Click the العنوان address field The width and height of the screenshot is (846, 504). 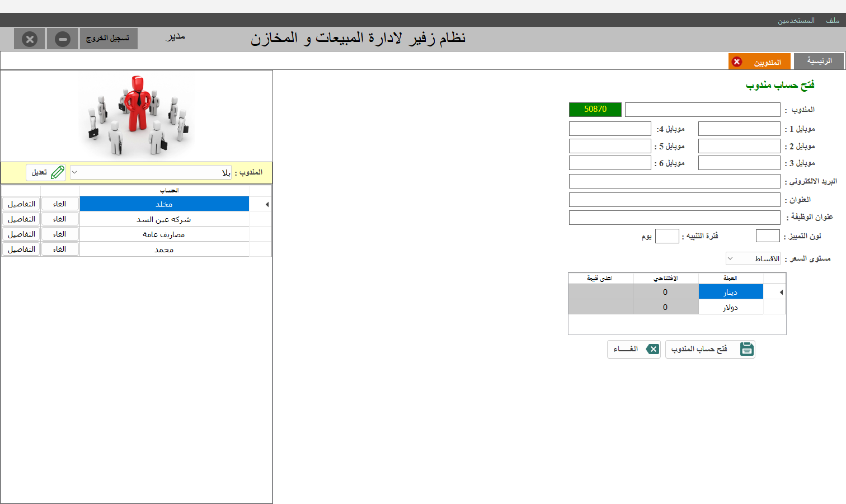674,200
